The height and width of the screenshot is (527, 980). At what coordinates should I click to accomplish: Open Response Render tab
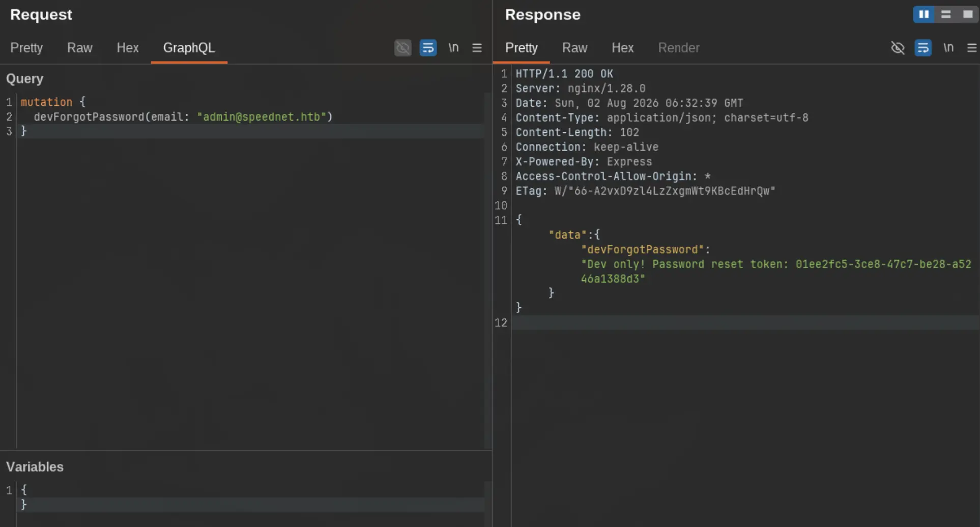click(x=678, y=48)
